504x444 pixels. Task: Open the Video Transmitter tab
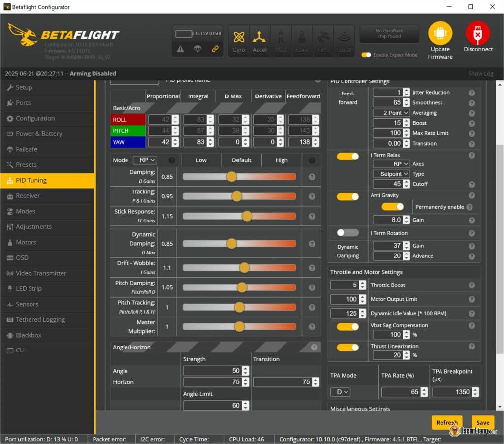(48, 273)
